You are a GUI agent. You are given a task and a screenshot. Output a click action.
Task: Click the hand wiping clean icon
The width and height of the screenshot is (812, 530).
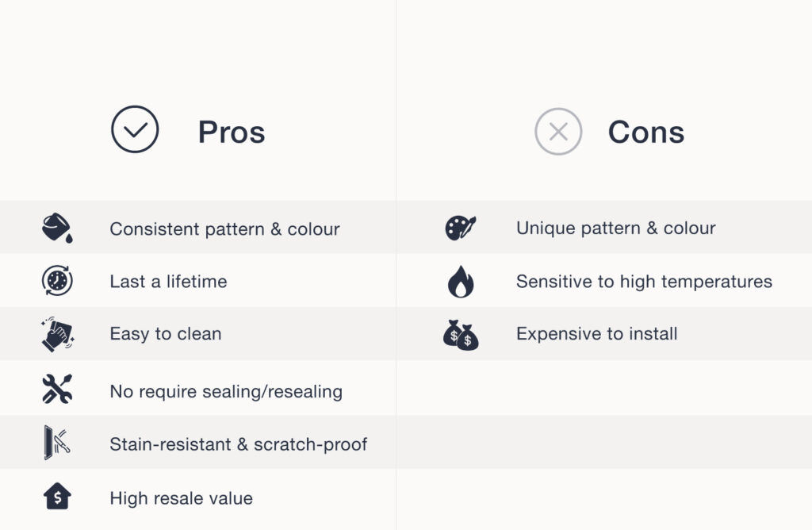57,334
